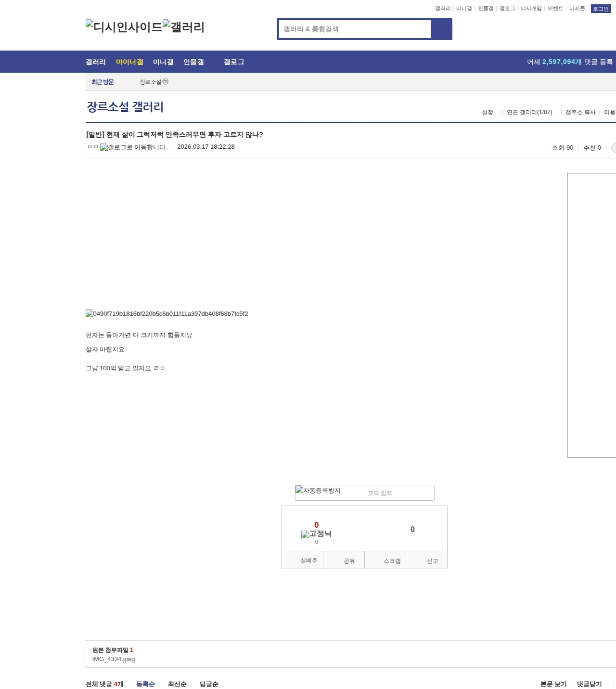Screen dimensions: 616x689
Task: Click the 디시인사이드 logo image
Action: [x=124, y=27]
